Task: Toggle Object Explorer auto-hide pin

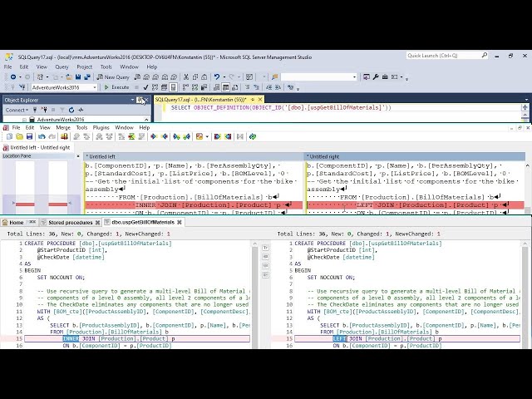Action: pos(140,100)
